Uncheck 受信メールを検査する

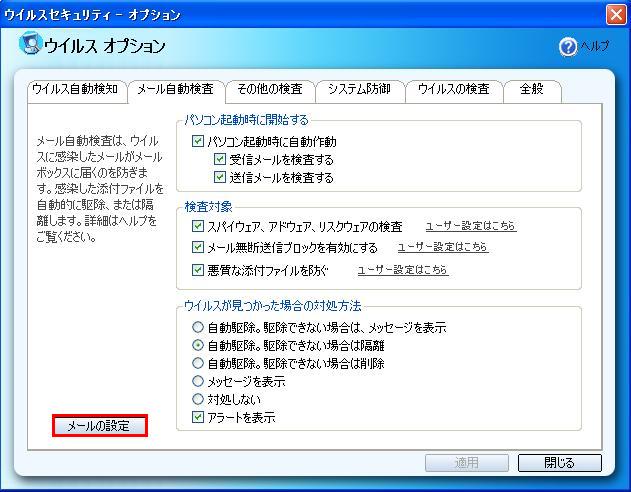pyautogui.click(x=220, y=159)
